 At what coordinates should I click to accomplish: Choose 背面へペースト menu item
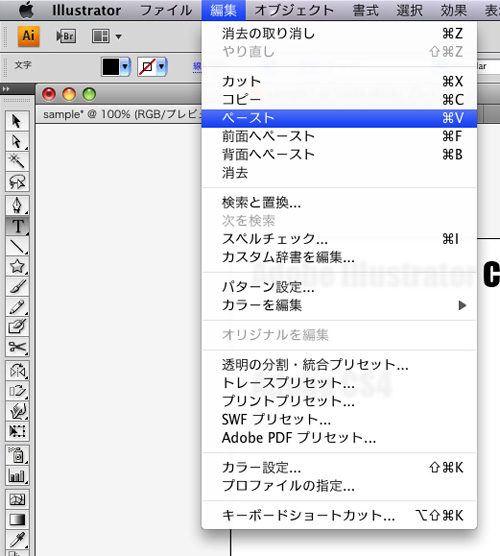(339, 155)
